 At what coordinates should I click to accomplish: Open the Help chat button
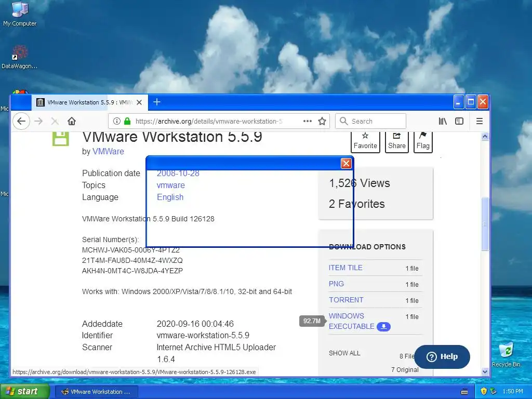coord(442,356)
